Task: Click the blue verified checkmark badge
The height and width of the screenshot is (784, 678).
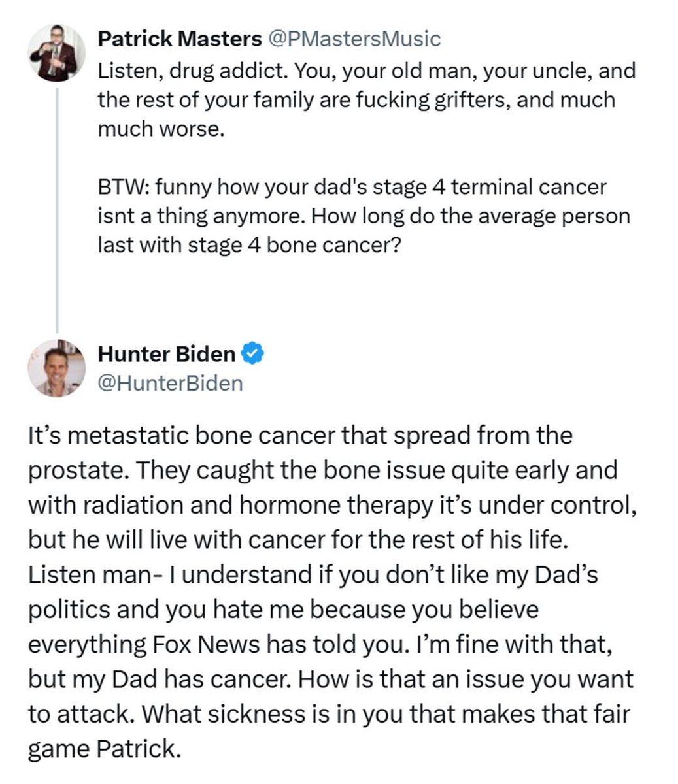Action: click(x=253, y=353)
